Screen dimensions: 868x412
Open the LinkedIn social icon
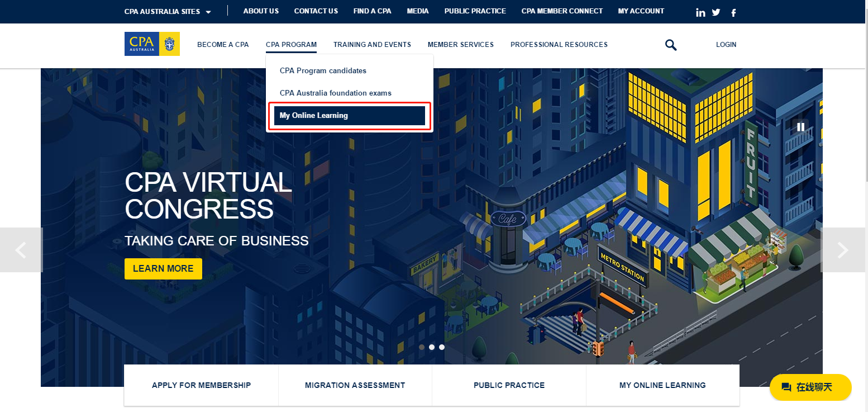point(700,12)
